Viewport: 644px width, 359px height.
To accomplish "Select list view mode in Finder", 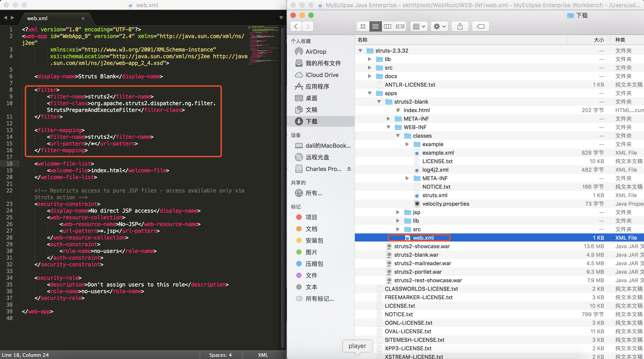I will pyautogui.click(x=375, y=26).
